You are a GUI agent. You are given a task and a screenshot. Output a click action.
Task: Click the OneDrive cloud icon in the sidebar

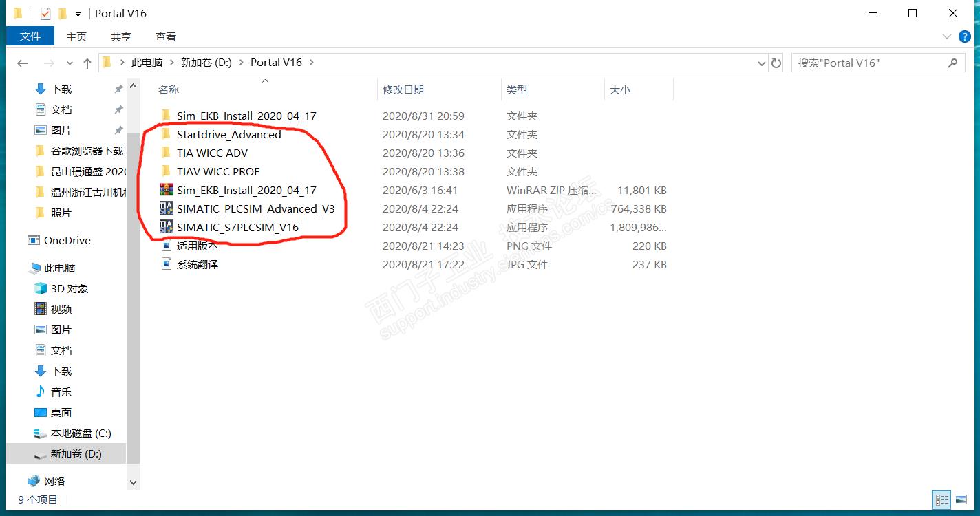click(x=33, y=240)
